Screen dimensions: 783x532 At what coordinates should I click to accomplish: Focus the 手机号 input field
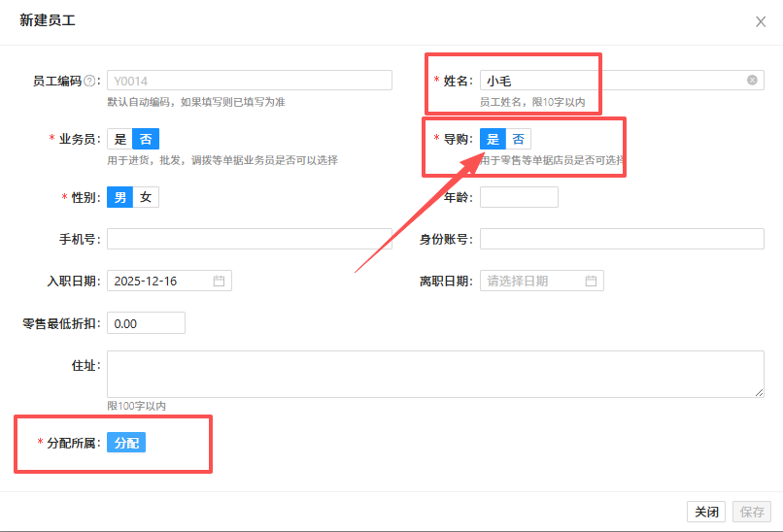(x=249, y=239)
